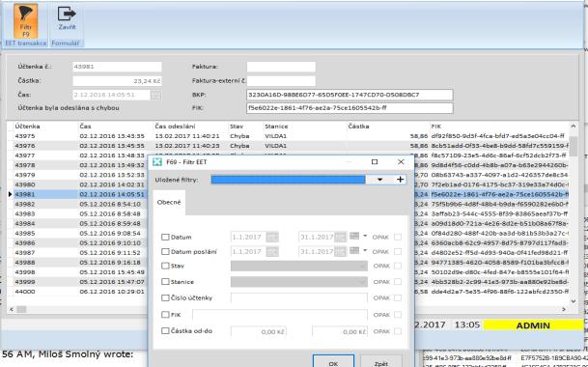588x367 pixels.
Task: Select receipt row 43982
Action: click(25, 204)
